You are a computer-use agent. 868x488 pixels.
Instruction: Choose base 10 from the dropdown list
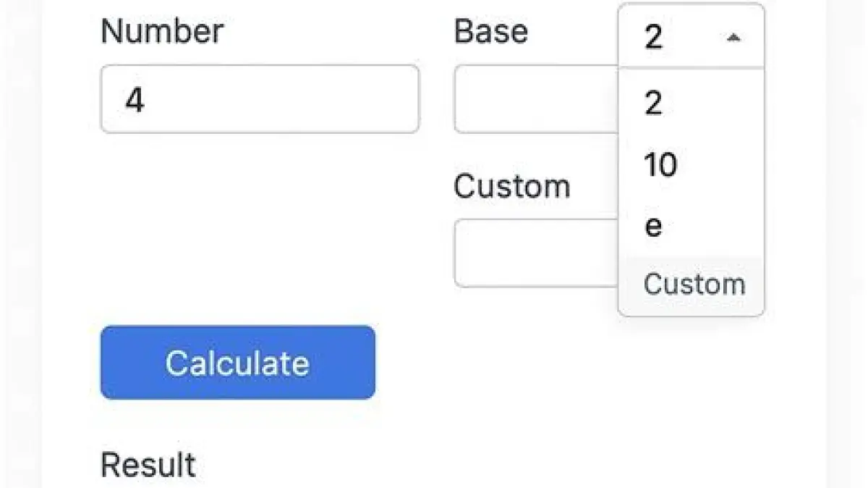[x=660, y=165]
